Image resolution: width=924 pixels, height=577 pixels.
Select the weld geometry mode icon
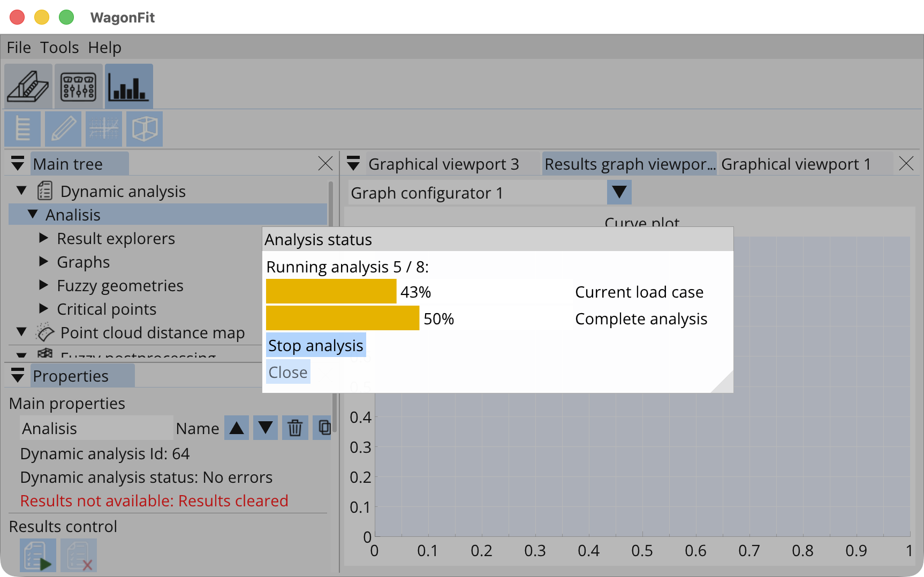coord(28,86)
